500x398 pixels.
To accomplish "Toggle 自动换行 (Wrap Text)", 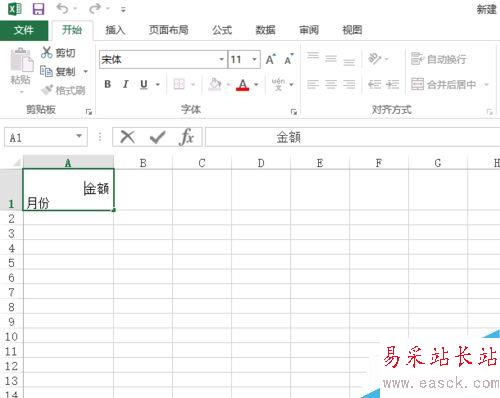I will (x=439, y=59).
